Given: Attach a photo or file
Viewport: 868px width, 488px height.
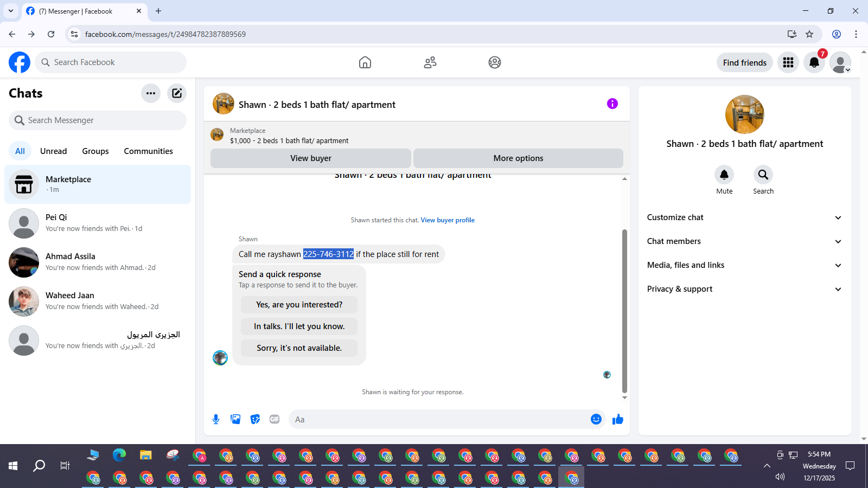Looking at the screenshot, I should point(235,419).
